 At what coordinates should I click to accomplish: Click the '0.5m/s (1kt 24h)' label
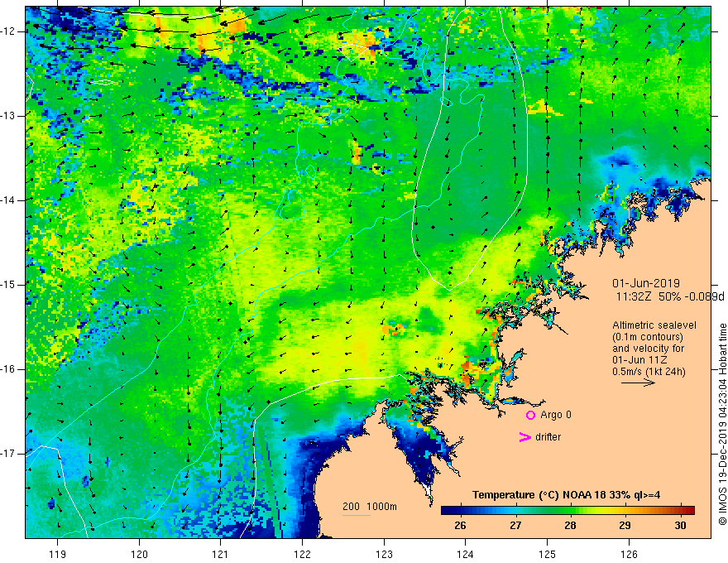649,372
